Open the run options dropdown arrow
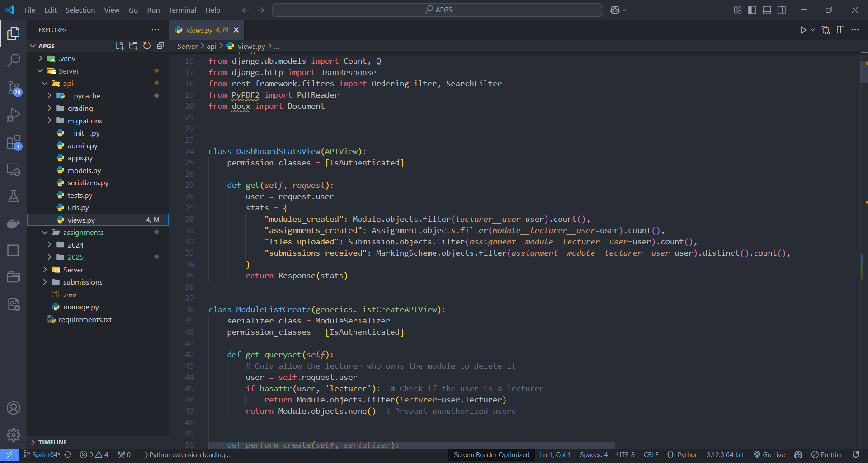Screen dimensions: 868x463 (812, 30)
